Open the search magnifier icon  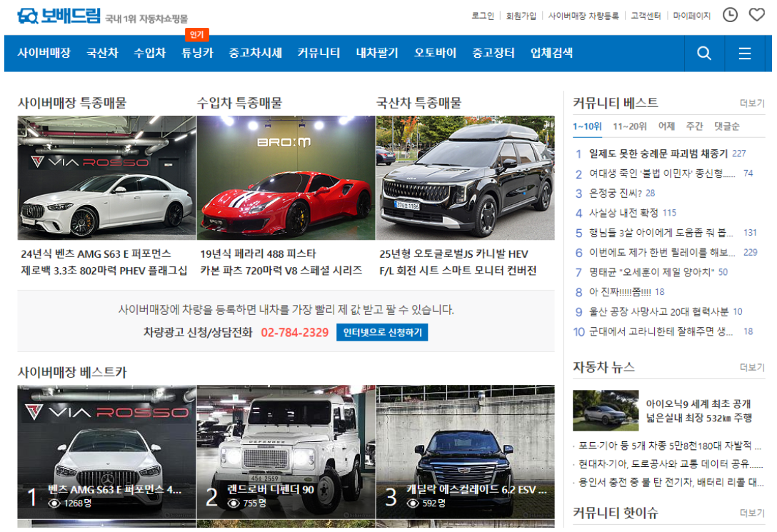703,53
